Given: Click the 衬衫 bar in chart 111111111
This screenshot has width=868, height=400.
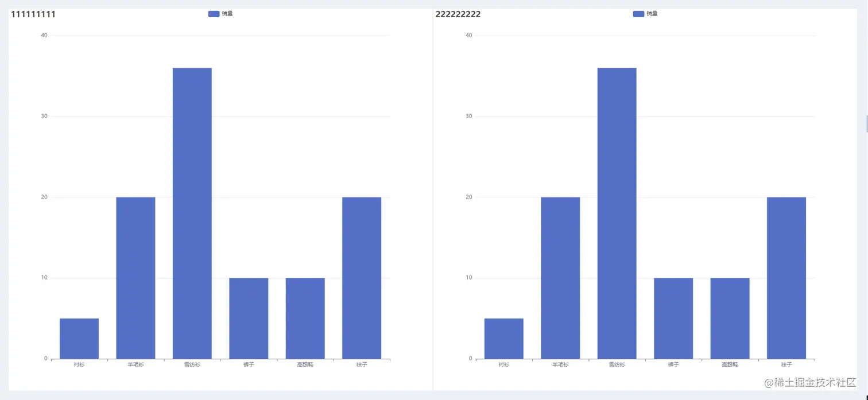Looking at the screenshot, I should [79, 339].
